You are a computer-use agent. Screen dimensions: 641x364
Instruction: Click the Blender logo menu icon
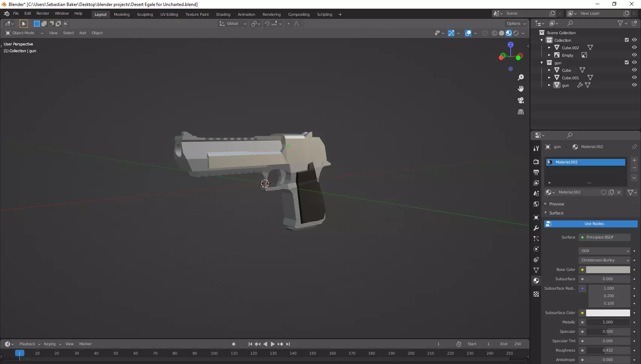pos(6,14)
